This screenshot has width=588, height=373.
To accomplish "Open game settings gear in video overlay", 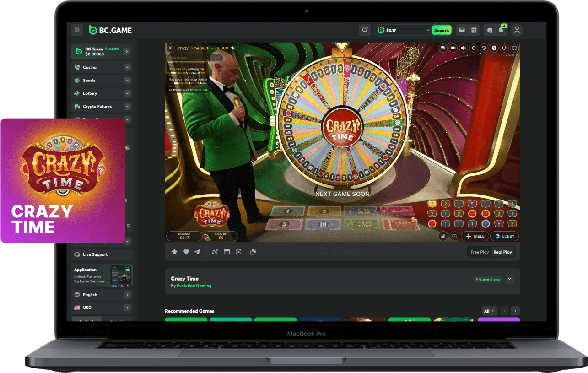I will 474,48.
